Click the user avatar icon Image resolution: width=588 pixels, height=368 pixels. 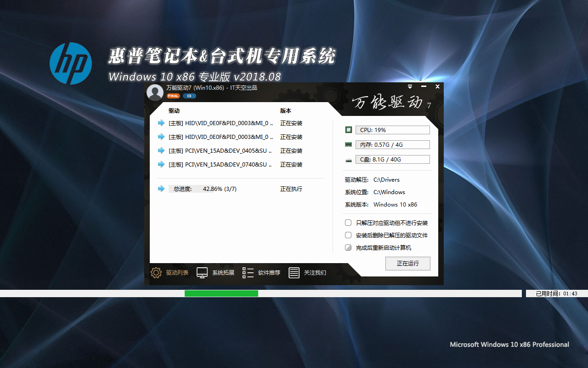coord(155,92)
